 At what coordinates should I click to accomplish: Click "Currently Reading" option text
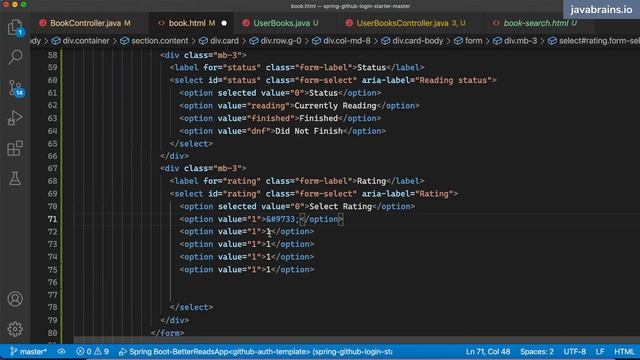[335, 106]
